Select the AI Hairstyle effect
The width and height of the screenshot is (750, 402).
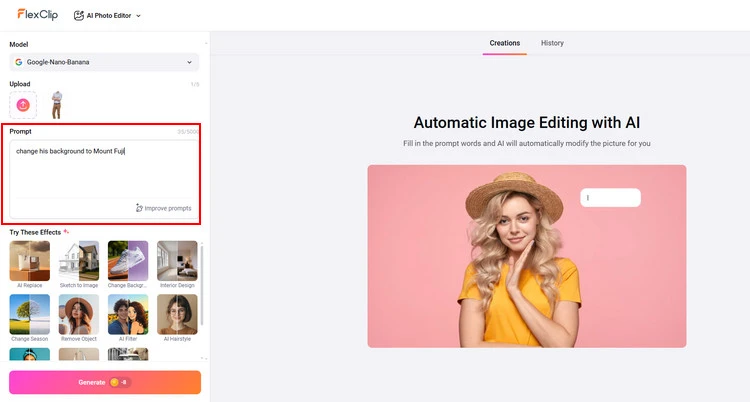click(x=177, y=314)
